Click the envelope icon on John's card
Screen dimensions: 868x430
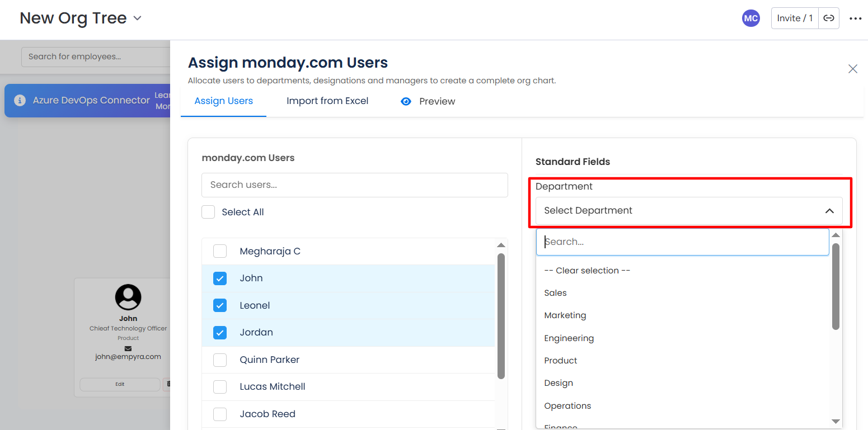(x=128, y=348)
